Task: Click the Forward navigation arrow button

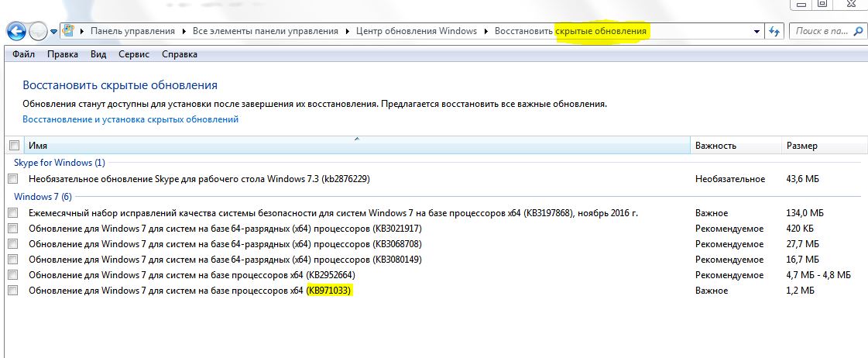Action: coord(37,32)
